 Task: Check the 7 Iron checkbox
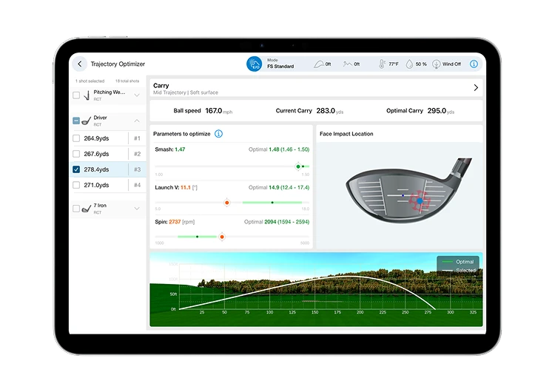point(76,209)
